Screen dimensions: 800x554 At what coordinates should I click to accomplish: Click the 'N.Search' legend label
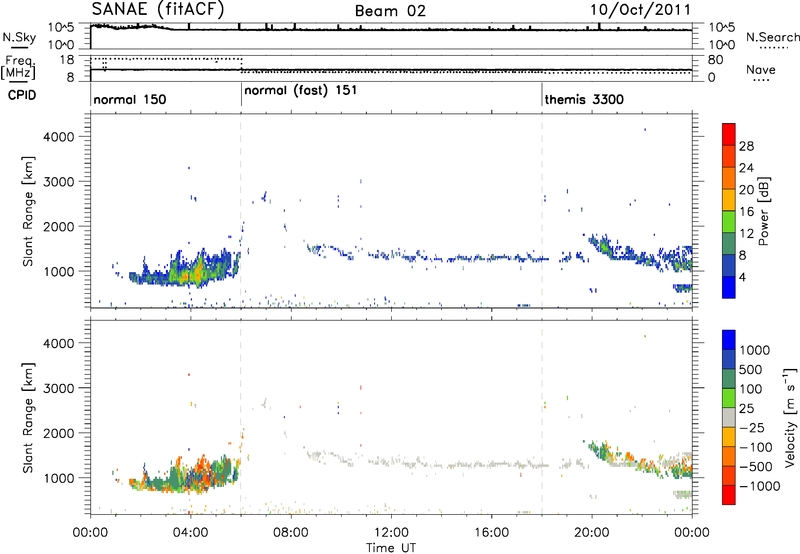tap(772, 37)
